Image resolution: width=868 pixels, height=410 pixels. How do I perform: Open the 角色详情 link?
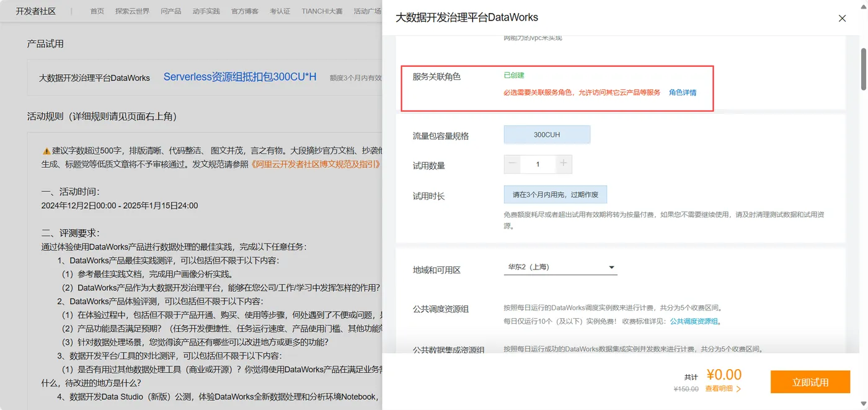[x=683, y=92]
